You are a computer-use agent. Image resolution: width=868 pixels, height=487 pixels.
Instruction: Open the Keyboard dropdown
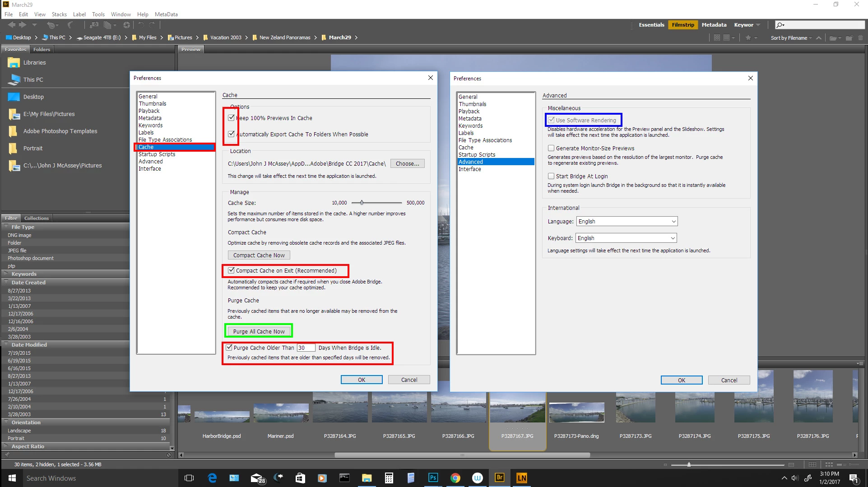coord(626,238)
